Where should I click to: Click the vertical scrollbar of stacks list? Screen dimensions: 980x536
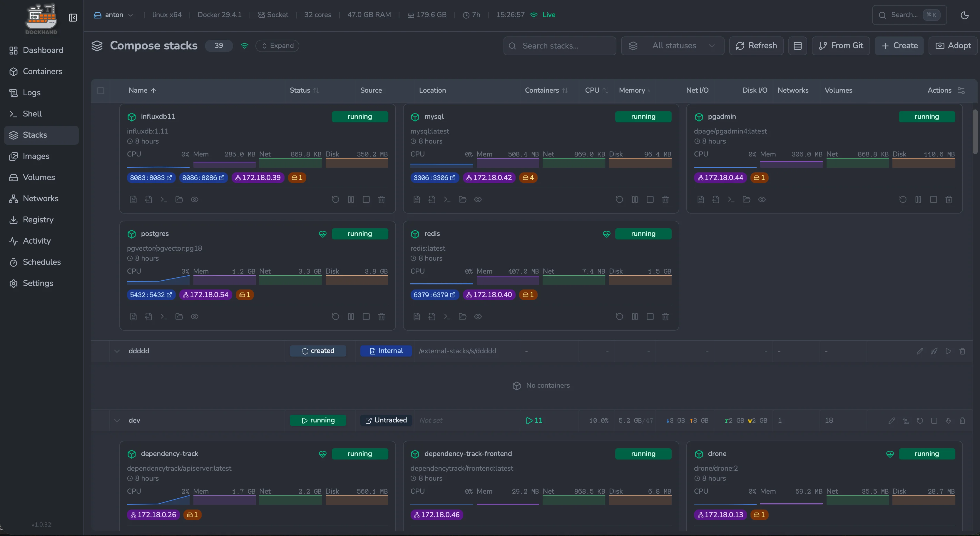[975, 131]
